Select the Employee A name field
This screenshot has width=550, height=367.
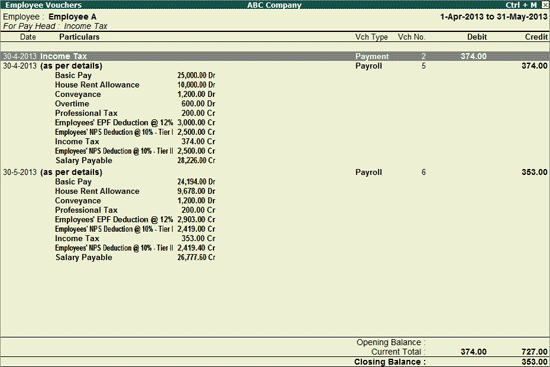pos(72,17)
